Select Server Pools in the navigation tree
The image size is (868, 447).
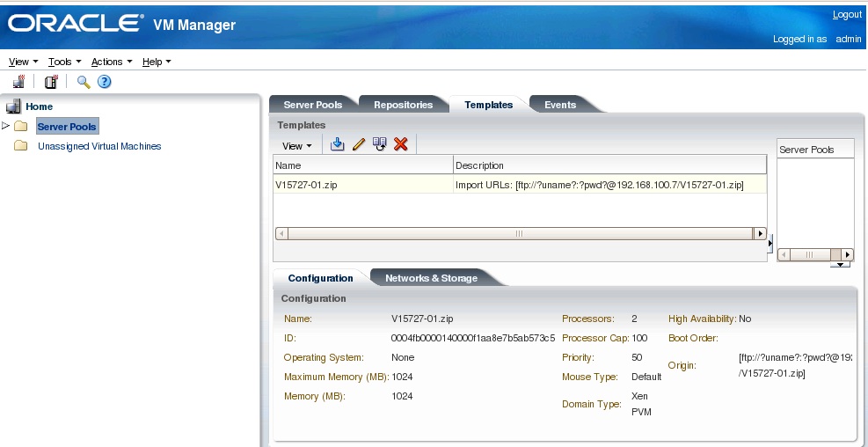point(67,127)
